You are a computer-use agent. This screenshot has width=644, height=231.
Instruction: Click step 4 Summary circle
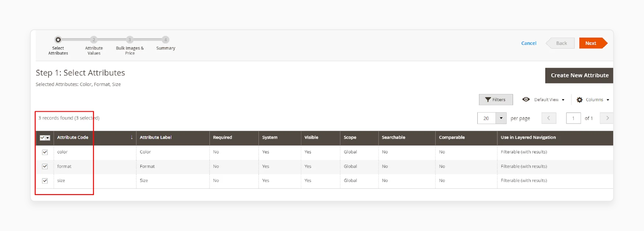pos(165,40)
